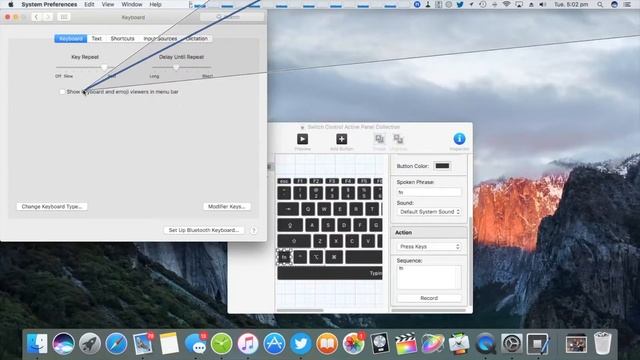Click Modifier Keys button
640x360 pixels.
pos(227,207)
